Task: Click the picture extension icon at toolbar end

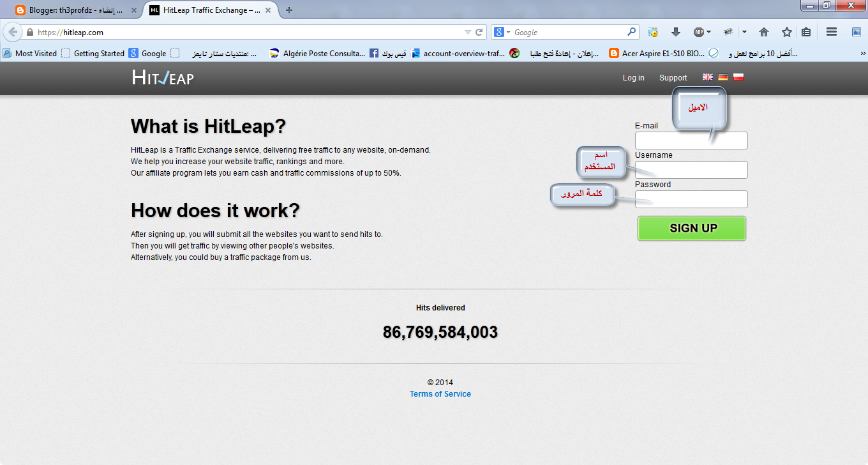Action: pos(857,32)
